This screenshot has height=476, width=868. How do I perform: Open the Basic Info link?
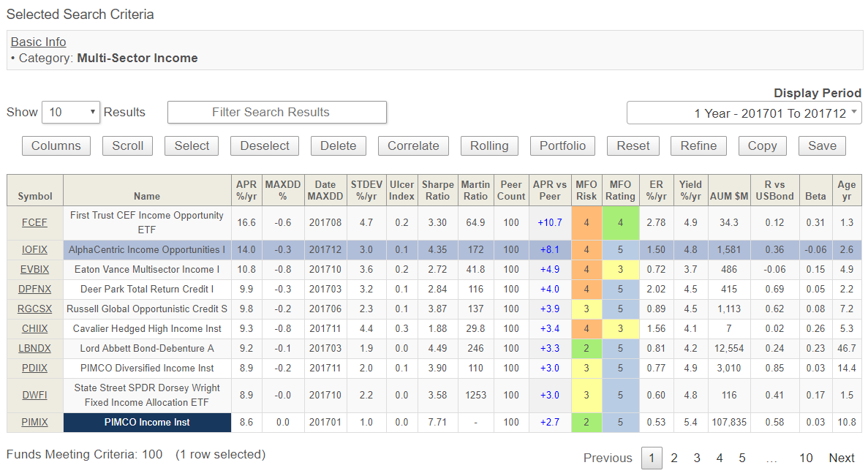(38, 42)
